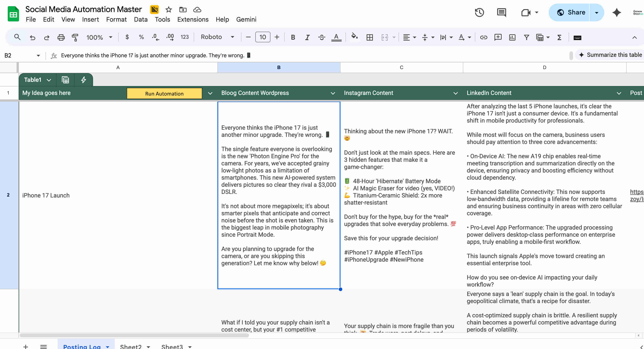Screen dimensions: 644x349
Task: Open the Data menu
Action: coord(141,19)
